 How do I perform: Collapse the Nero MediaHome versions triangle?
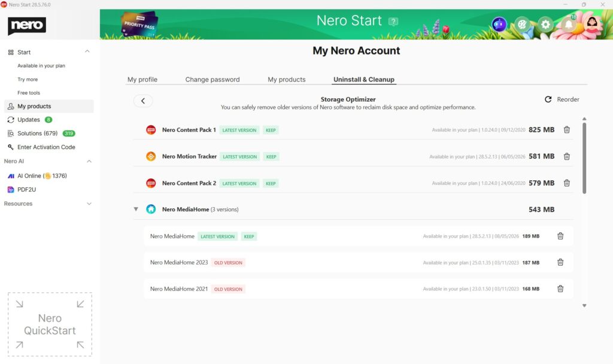(136, 209)
